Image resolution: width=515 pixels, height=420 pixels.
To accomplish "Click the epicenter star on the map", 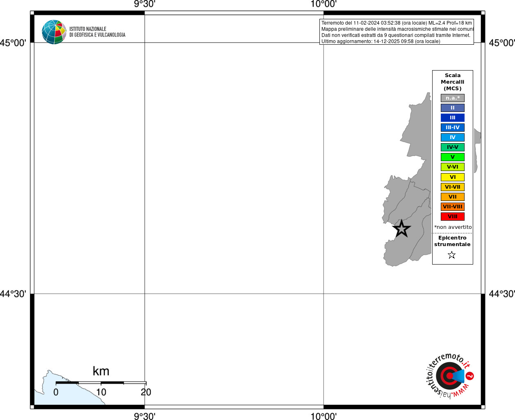I will (x=401, y=228).
